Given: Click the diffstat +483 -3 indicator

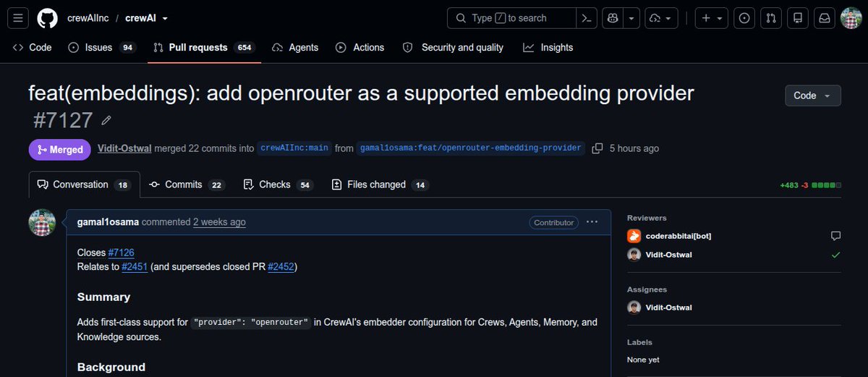Looking at the screenshot, I should (810, 185).
